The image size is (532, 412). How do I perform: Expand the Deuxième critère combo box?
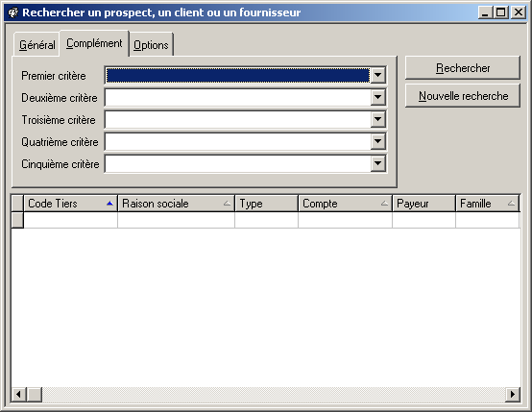(378, 97)
